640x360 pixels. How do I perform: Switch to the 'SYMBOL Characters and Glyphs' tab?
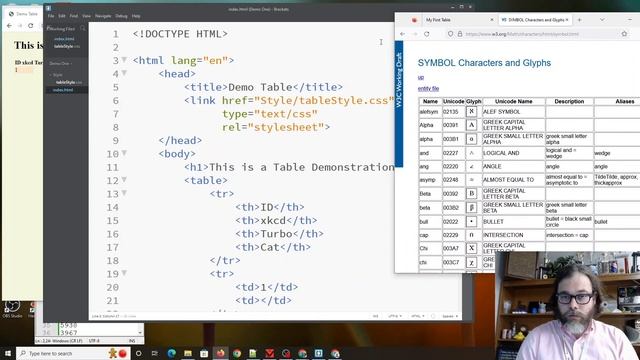point(535,20)
